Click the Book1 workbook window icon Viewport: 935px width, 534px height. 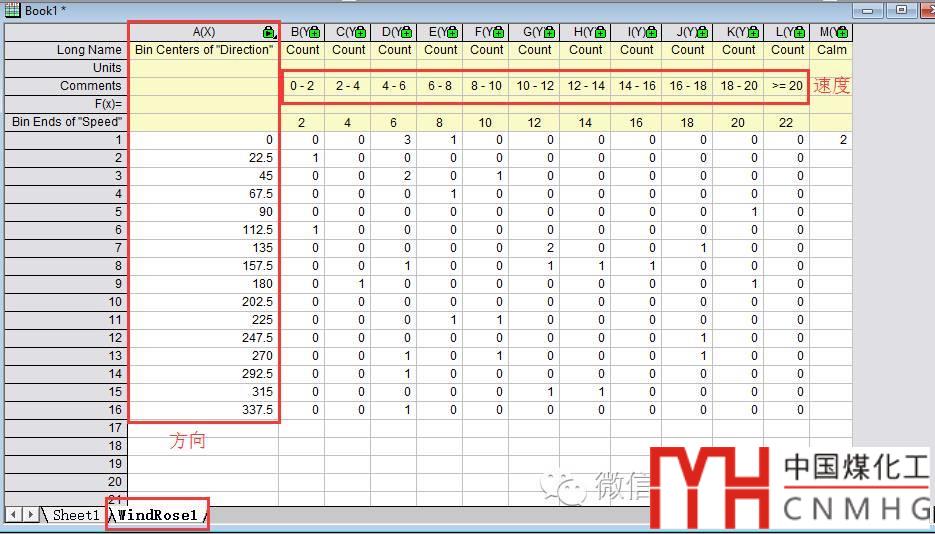pos(12,10)
